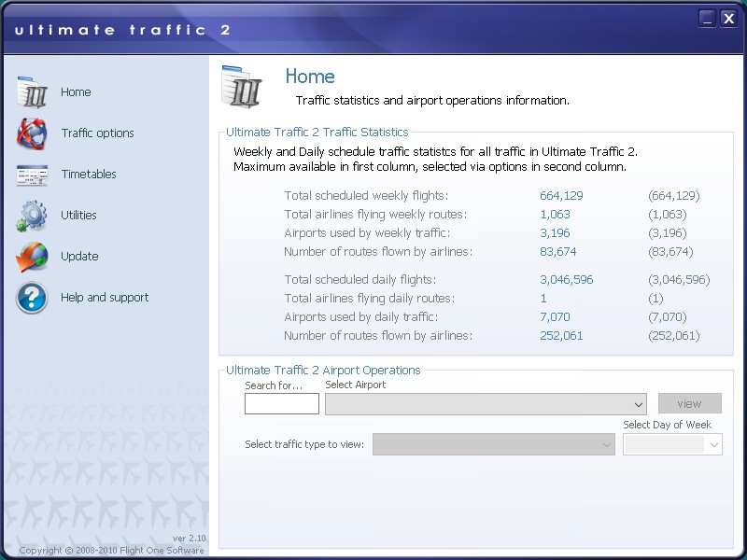
Task: Click the large Home header icon
Action: pyautogui.click(x=242, y=87)
